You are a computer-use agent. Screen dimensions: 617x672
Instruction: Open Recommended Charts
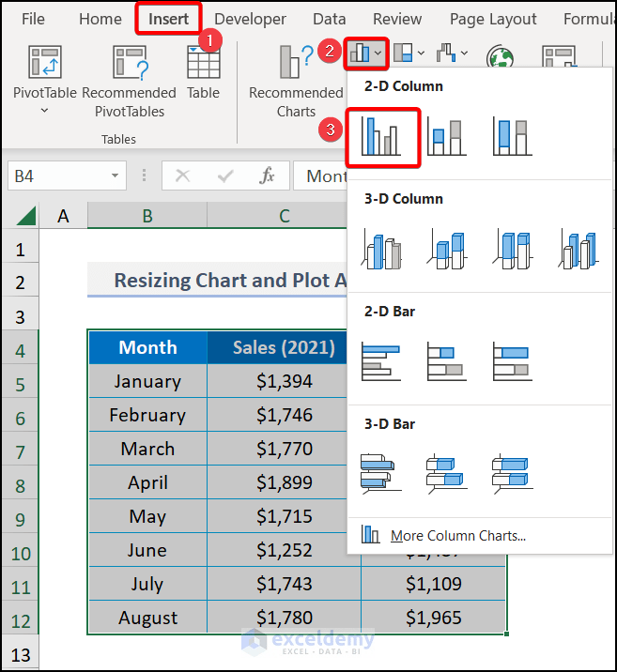pyautogui.click(x=296, y=82)
